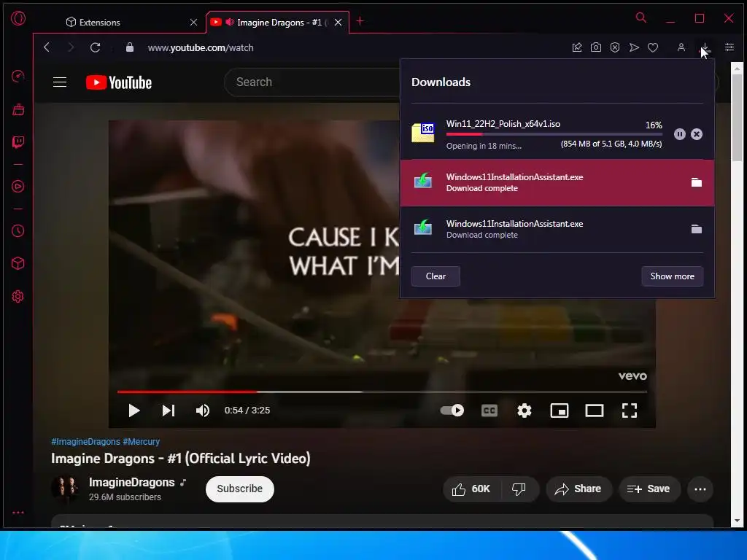
Task: Open a new tab
Action: [x=360, y=21]
